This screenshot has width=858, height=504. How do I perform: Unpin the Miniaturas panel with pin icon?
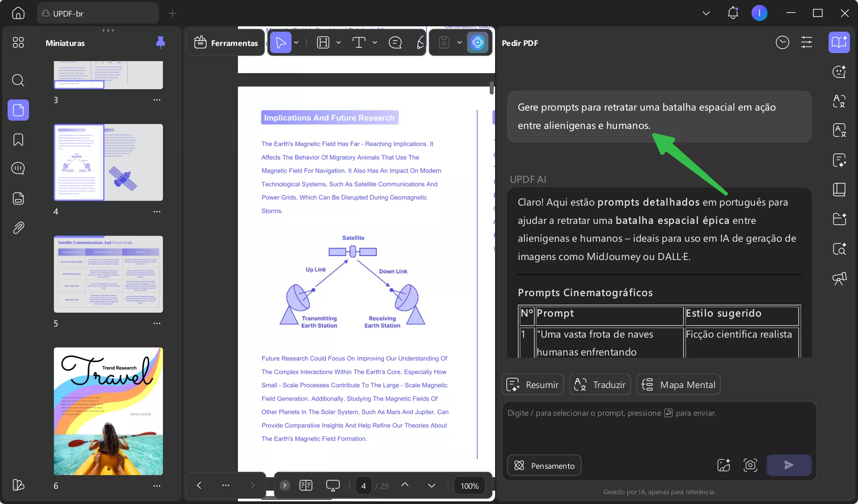point(160,43)
